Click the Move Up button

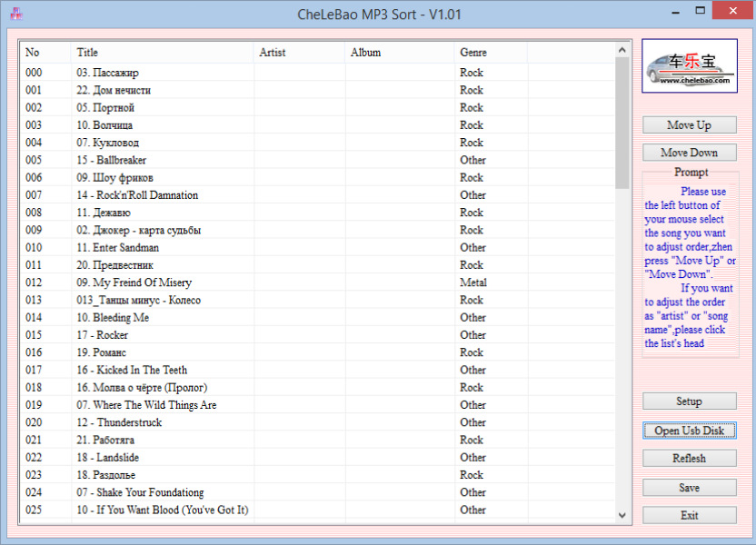pyautogui.click(x=690, y=125)
